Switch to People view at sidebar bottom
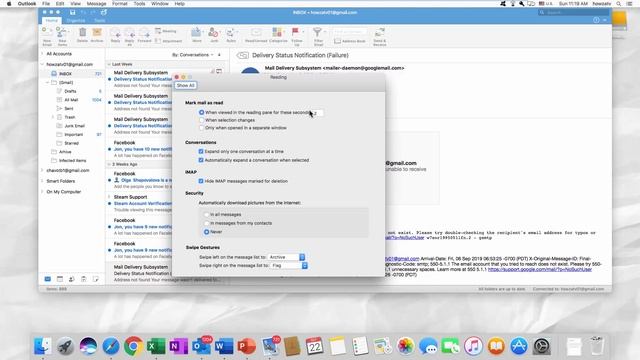Screen dimensions: 640x360 point(71,279)
